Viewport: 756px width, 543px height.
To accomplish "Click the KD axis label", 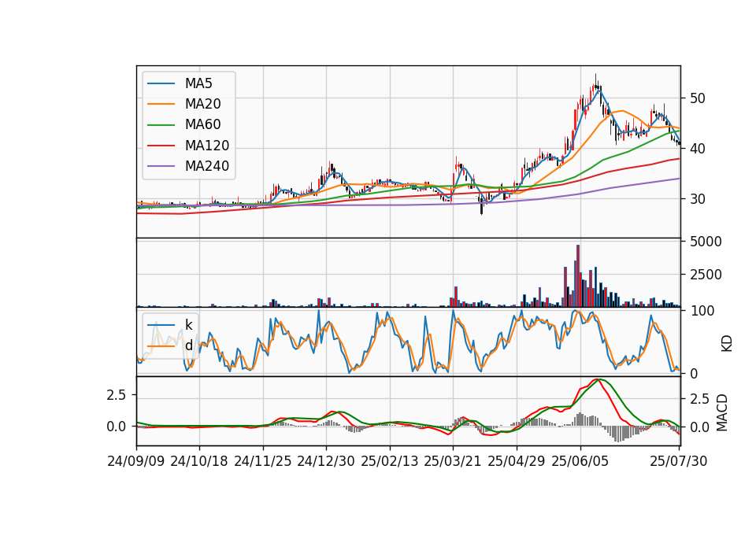I will tap(727, 343).
